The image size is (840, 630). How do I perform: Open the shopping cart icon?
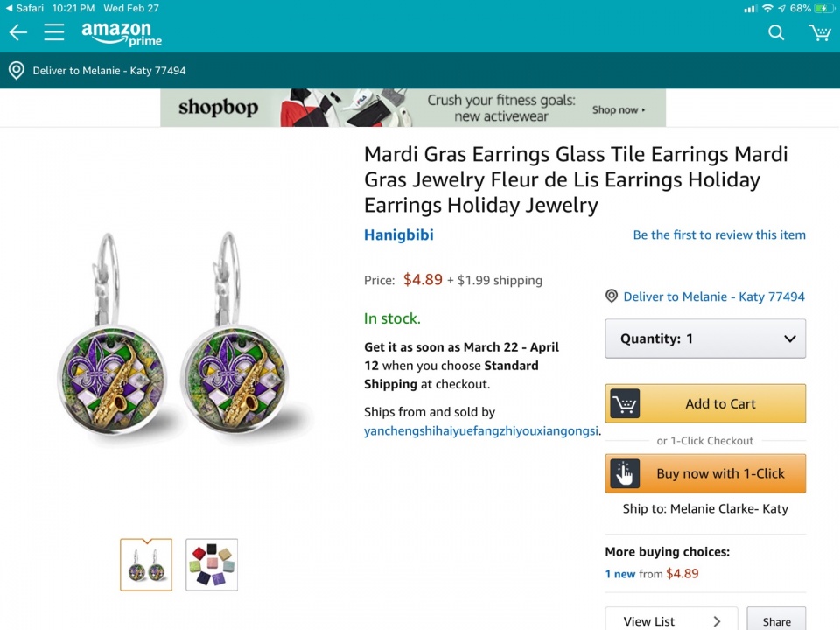tap(819, 32)
